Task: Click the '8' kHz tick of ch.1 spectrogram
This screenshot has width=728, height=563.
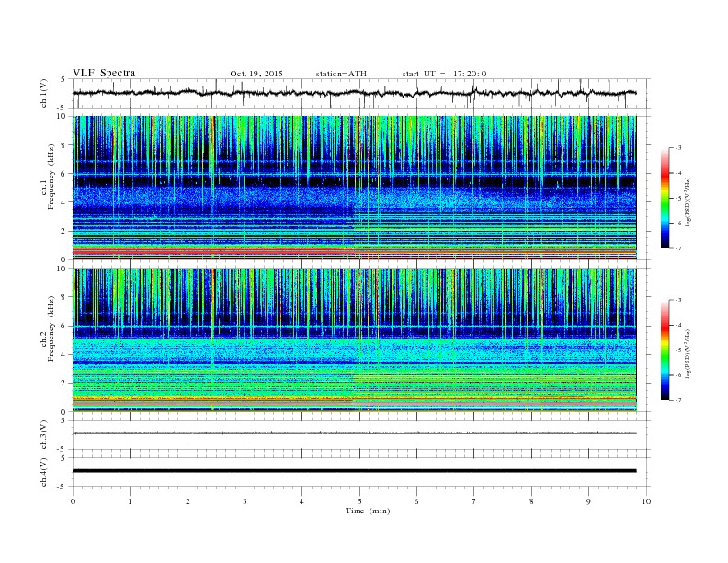Action: coord(64,145)
